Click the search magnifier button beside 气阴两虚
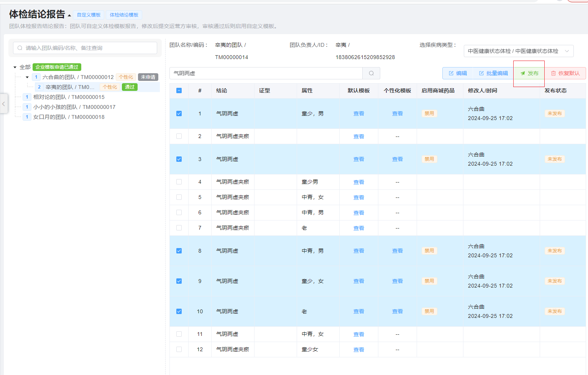The width and height of the screenshot is (588, 375). 371,73
